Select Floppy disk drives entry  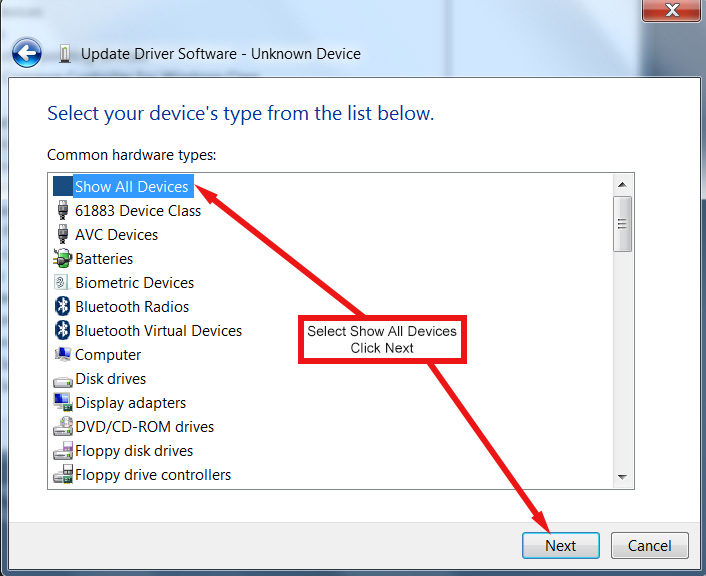click(134, 451)
